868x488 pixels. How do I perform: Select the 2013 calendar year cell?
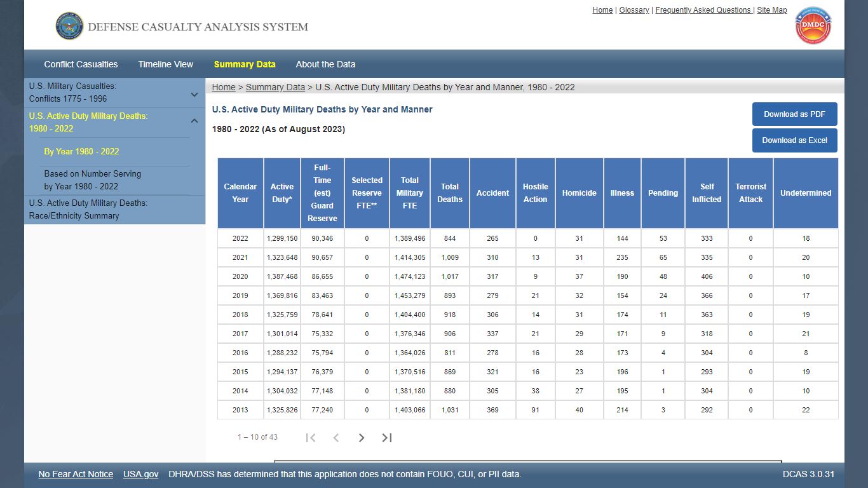240,410
